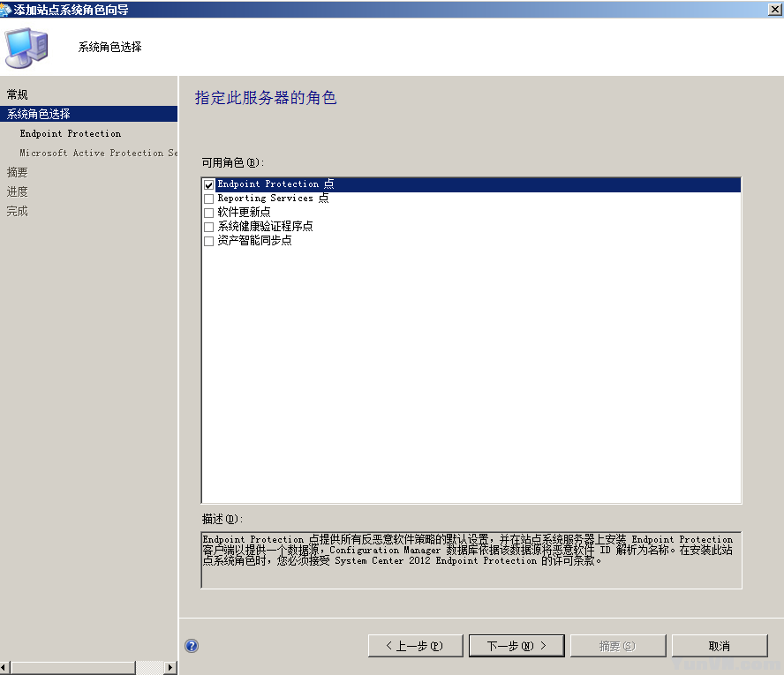Click the 描述(D) label
This screenshot has height=675, width=784.
pos(222,519)
